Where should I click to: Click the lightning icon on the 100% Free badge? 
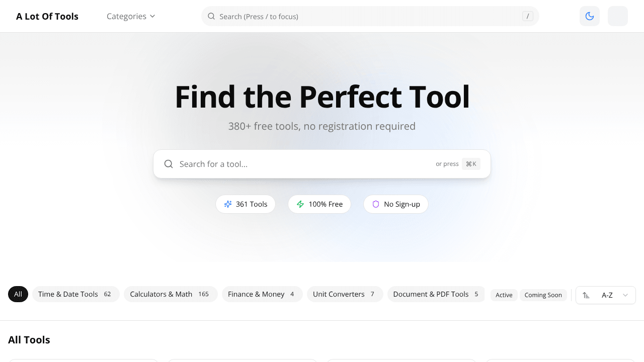click(x=300, y=204)
